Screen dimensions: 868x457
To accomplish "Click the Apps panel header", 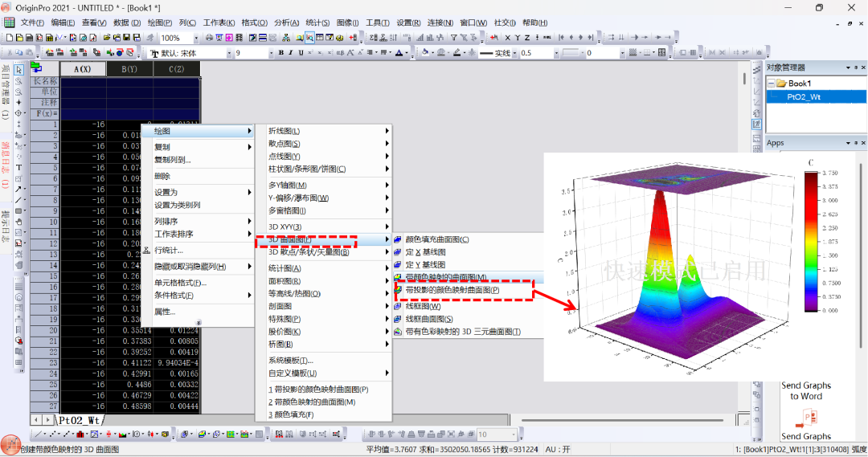I will 814,143.
